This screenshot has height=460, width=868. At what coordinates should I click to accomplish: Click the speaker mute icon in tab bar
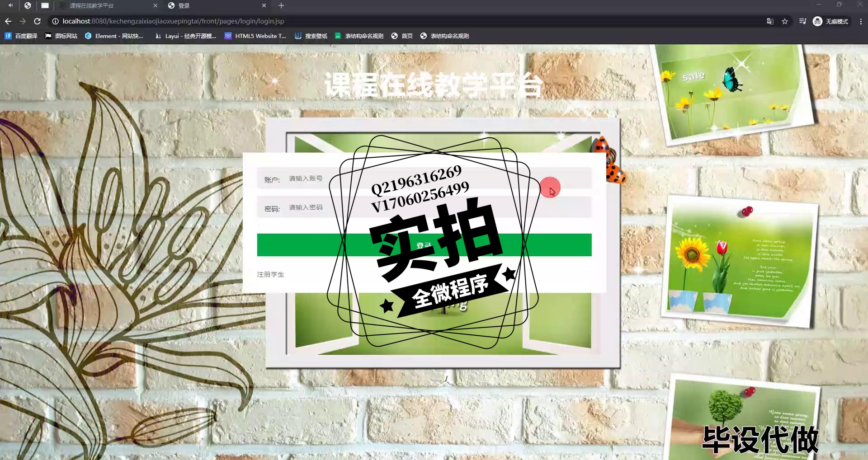coord(10,5)
